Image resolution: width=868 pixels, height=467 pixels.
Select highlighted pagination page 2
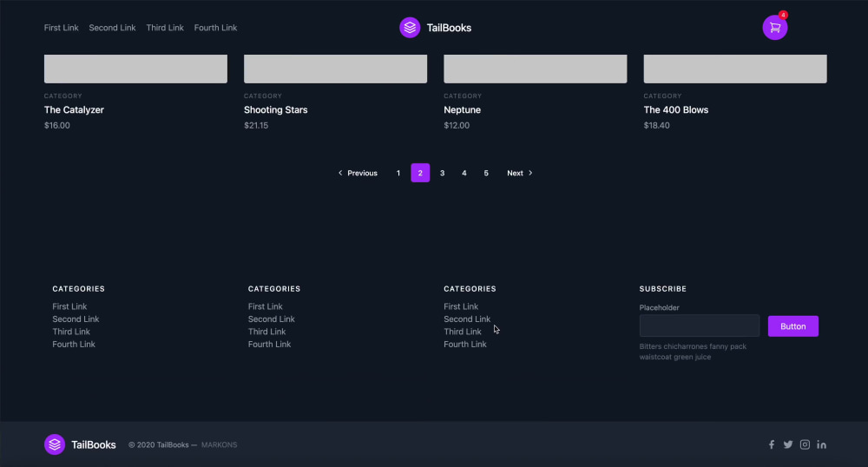pos(420,174)
